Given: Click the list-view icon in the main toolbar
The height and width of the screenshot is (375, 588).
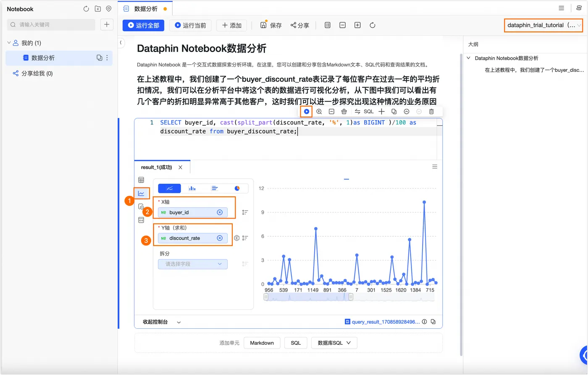Looking at the screenshot, I should pyautogui.click(x=328, y=25).
